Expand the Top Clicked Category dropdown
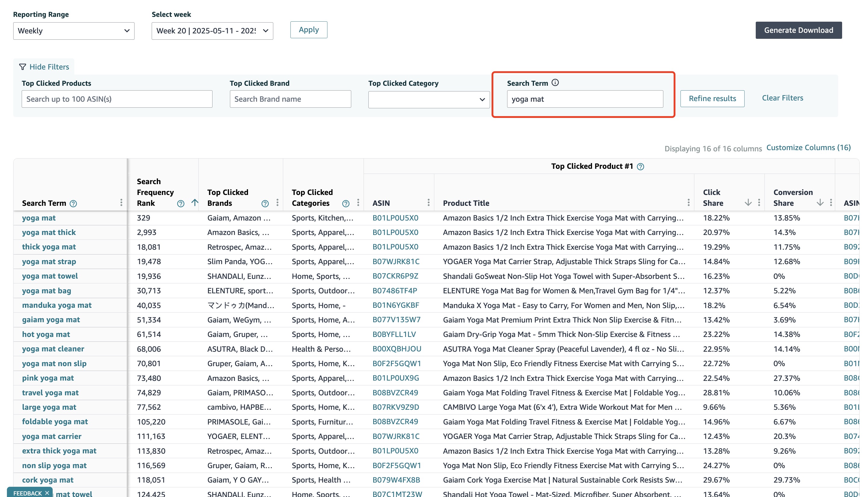 click(x=429, y=99)
